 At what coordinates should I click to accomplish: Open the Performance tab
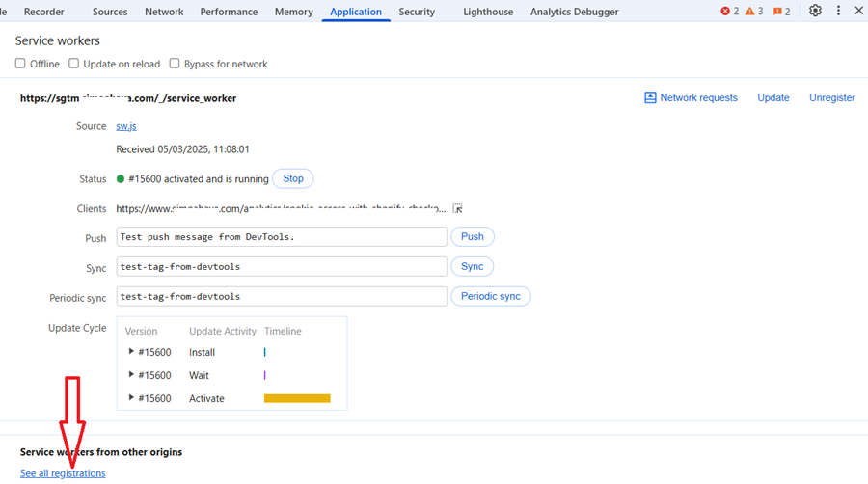[x=229, y=12]
